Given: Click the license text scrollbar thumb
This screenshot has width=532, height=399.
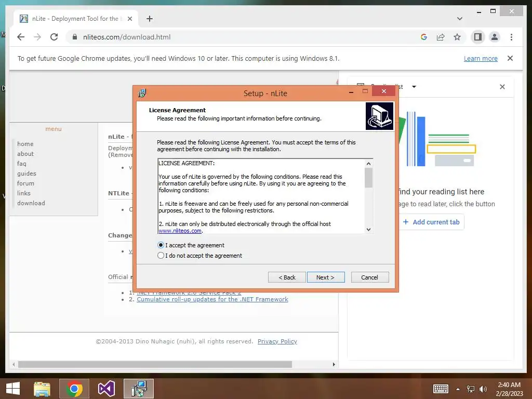Looking at the screenshot, I should point(368,178).
